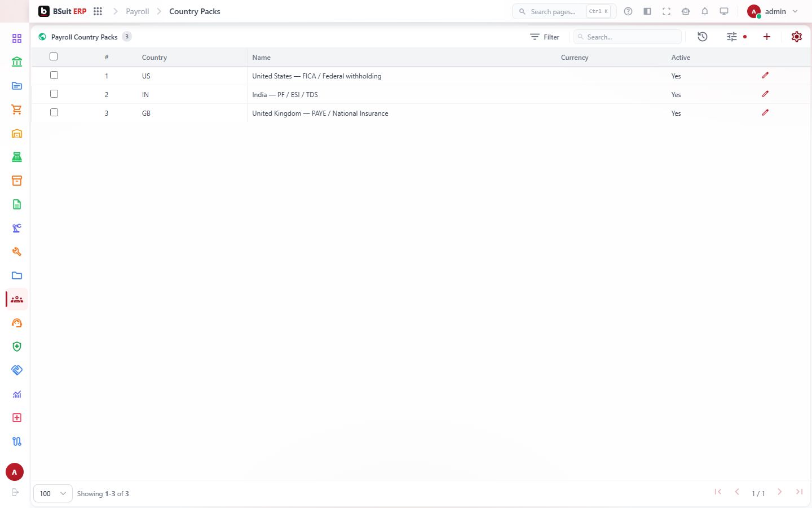Open the history clock icon
812x508 pixels.
703,37
